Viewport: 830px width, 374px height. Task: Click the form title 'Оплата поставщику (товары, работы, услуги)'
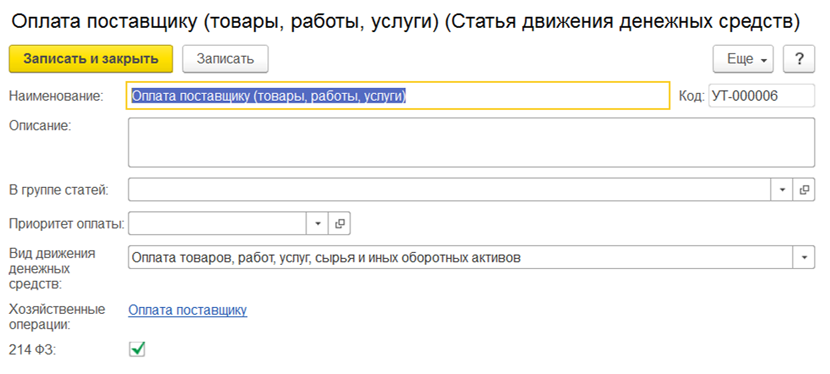click(x=225, y=22)
